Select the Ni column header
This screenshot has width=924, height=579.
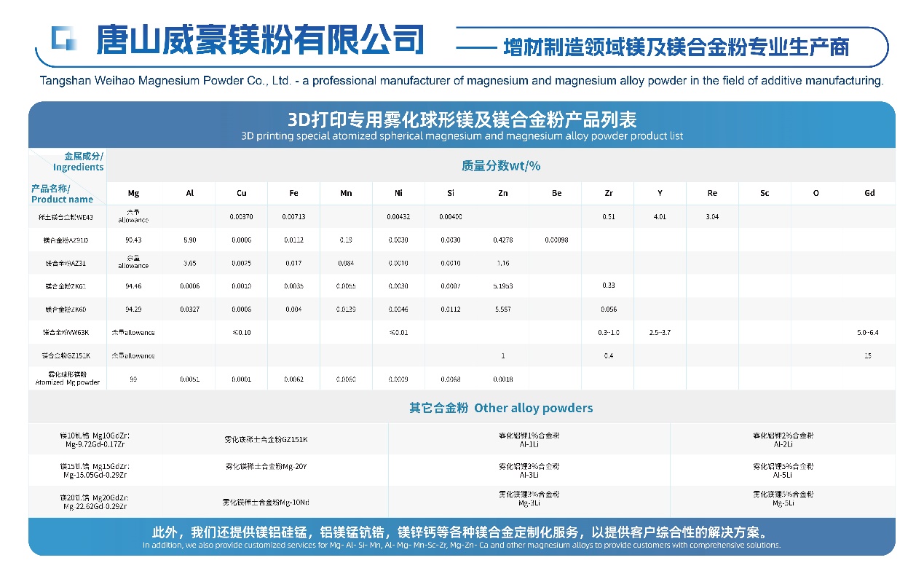pyautogui.click(x=398, y=194)
